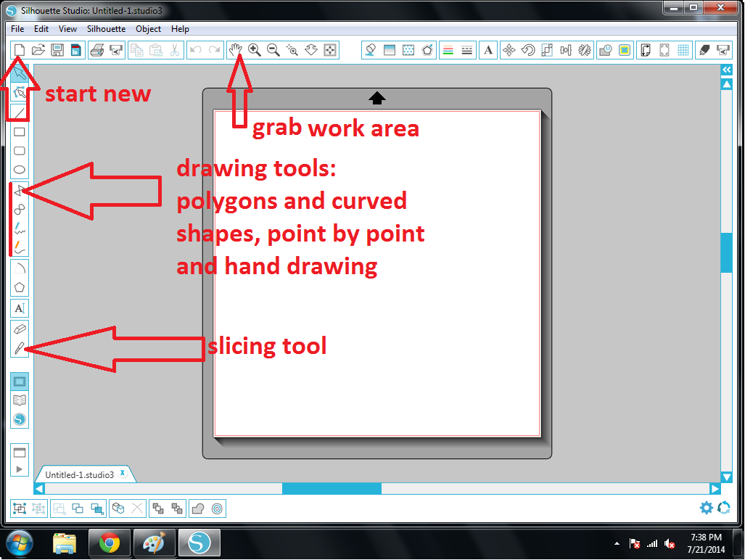Screen dimensions: 745x560
Task: Click the Copy icon in the top toolbar
Action: pos(137,50)
